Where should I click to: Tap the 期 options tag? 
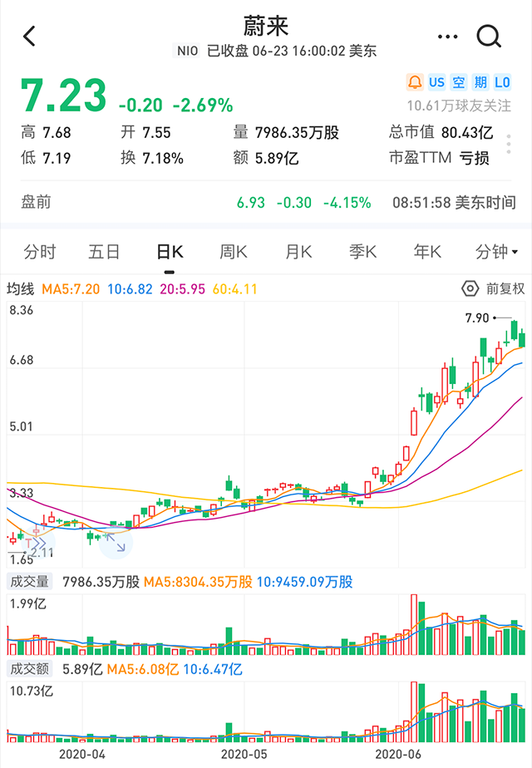tap(480, 82)
